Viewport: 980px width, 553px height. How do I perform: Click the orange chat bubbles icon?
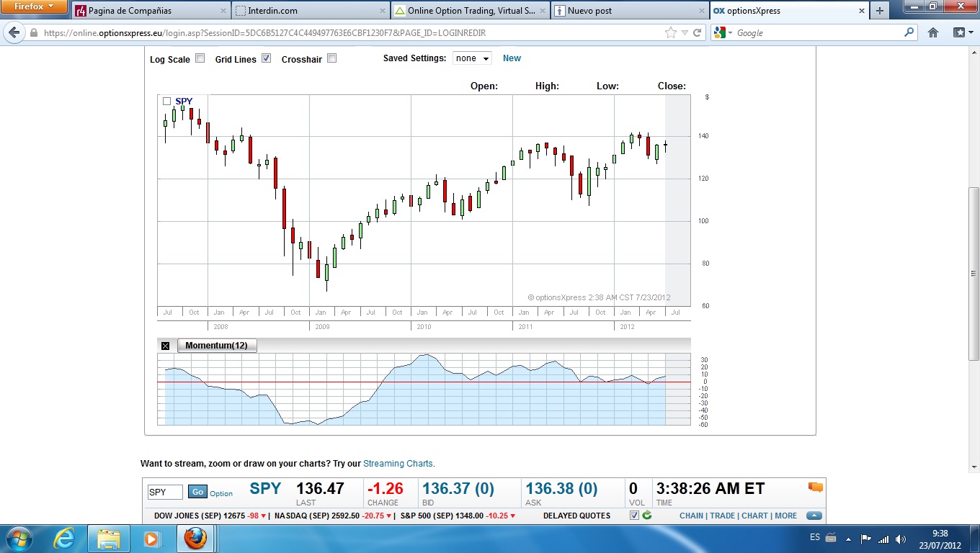[x=816, y=487]
